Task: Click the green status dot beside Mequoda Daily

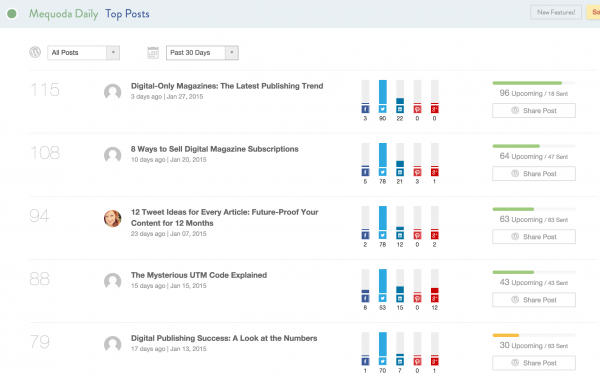Action: pos(12,14)
